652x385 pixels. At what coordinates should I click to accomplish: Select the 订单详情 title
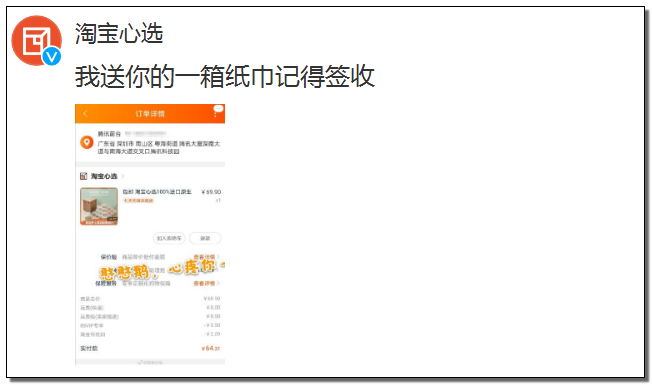[150, 114]
